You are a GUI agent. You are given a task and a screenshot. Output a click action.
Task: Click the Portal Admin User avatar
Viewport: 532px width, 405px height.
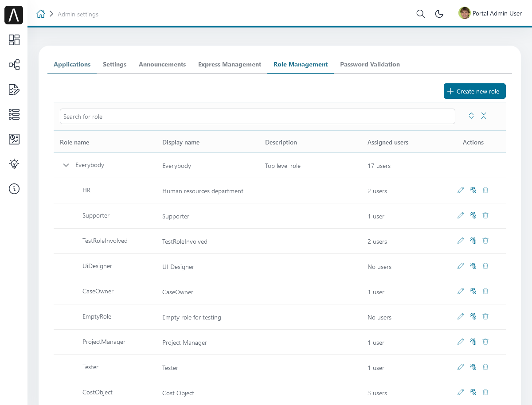click(464, 13)
